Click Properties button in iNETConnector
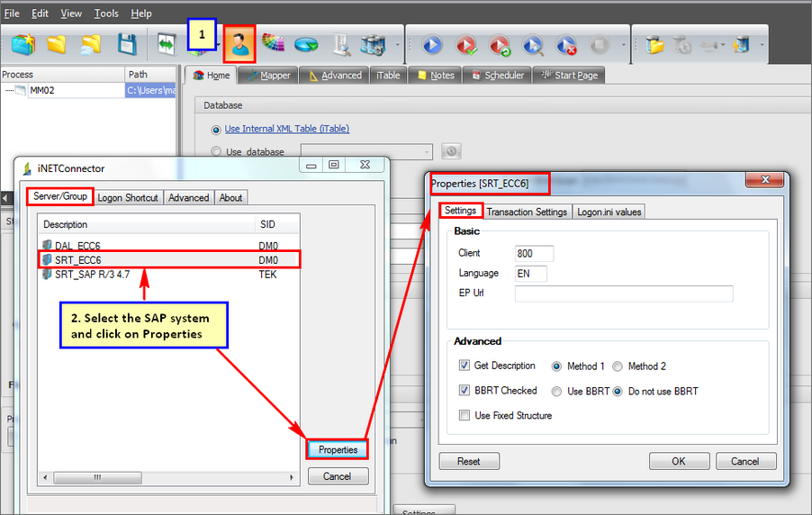812x515 pixels. coord(338,449)
